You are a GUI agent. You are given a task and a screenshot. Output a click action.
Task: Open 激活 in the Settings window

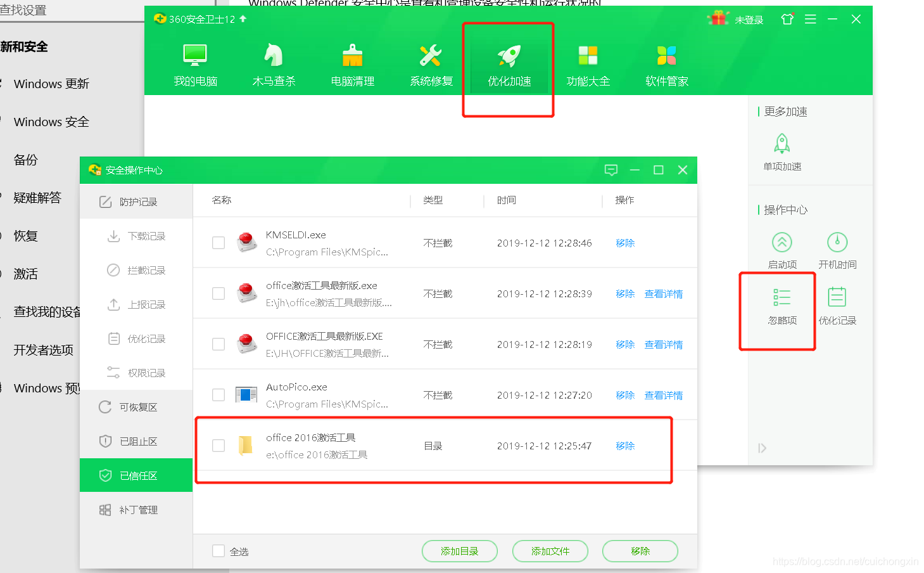[26, 274]
